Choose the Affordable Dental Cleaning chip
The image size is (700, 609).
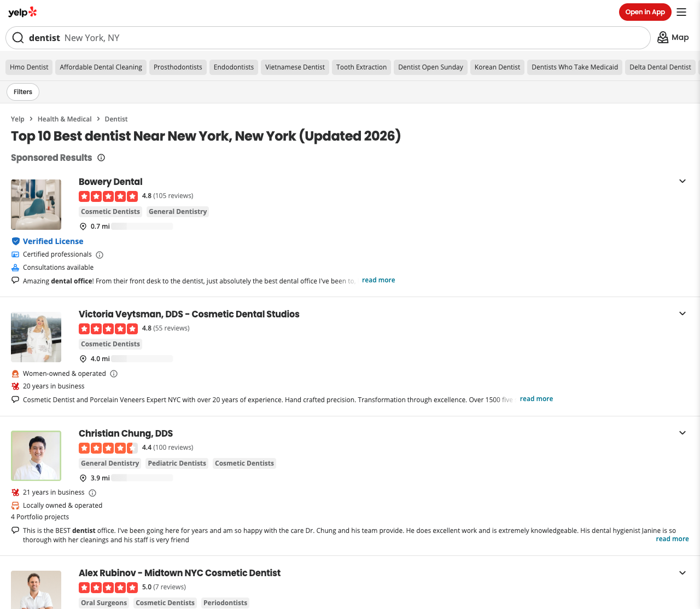click(x=101, y=67)
